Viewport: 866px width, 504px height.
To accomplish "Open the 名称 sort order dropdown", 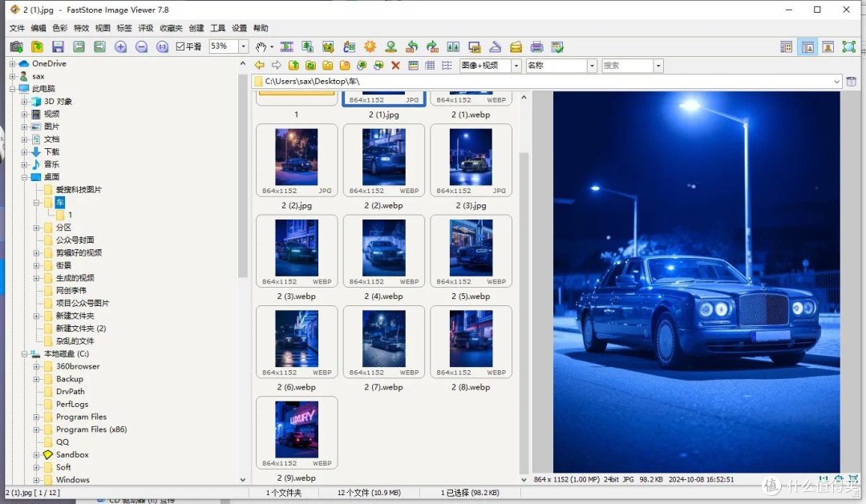I will 592,66.
